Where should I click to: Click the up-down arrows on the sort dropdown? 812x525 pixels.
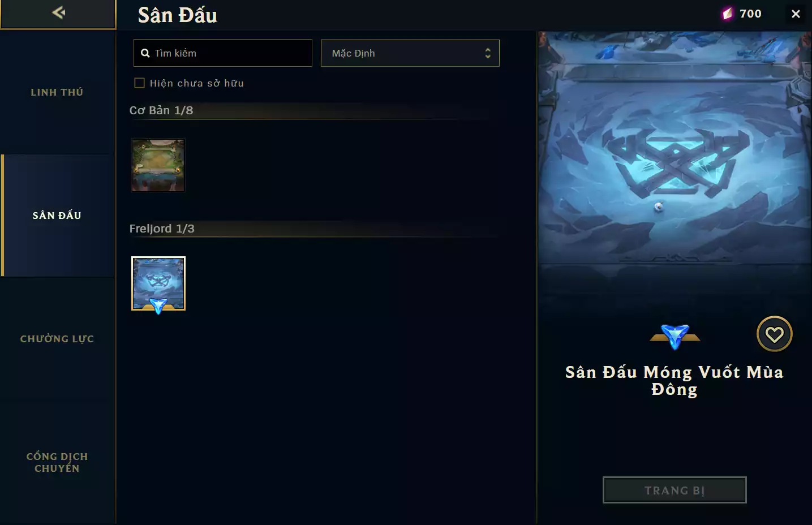coord(488,53)
